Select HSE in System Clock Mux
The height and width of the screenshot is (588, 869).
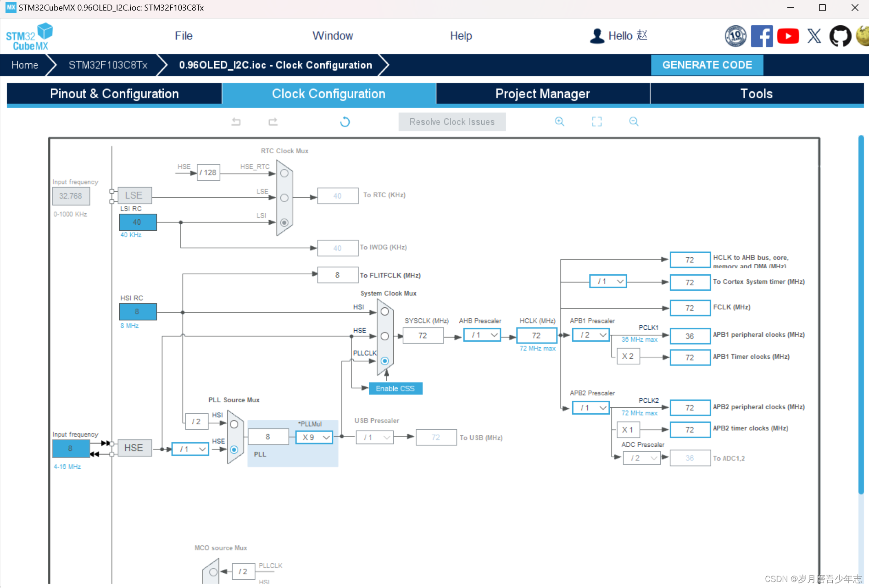(x=385, y=336)
